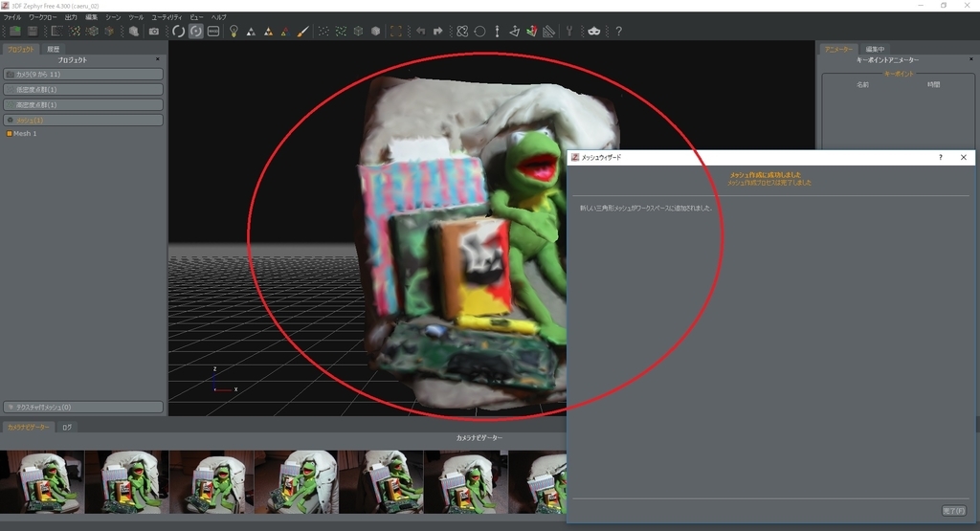Click the circular arrow rotate icon
Viewport: 980px width, 531px height.
[479, 32]
